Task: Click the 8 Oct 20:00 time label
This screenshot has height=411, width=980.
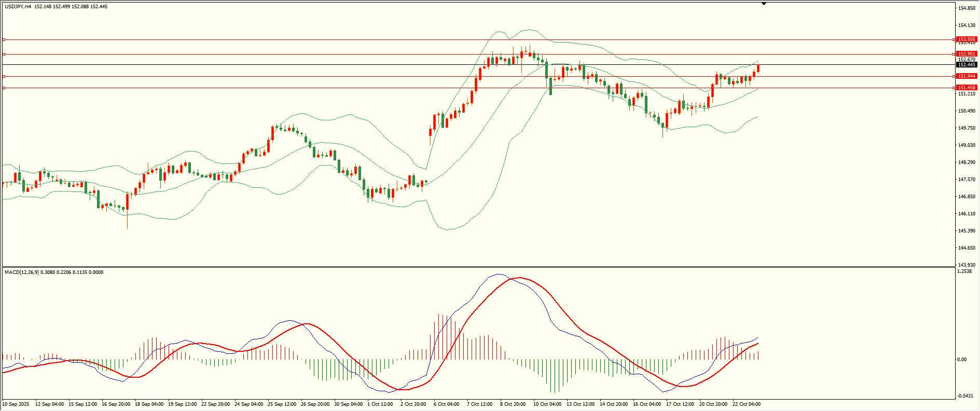Action: [513, 404]
